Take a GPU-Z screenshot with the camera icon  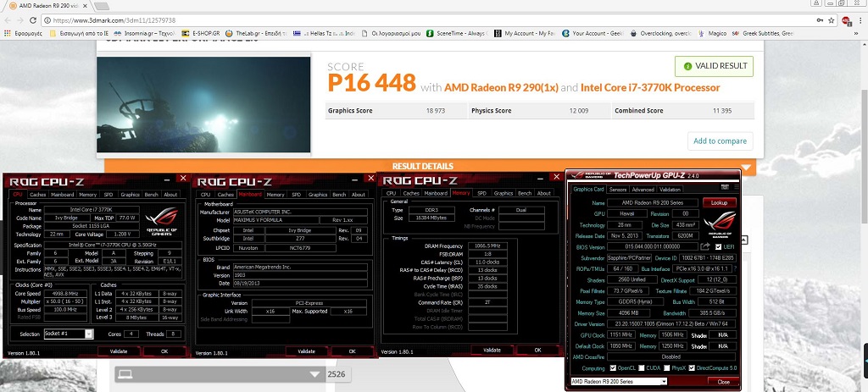coord(726,188)
